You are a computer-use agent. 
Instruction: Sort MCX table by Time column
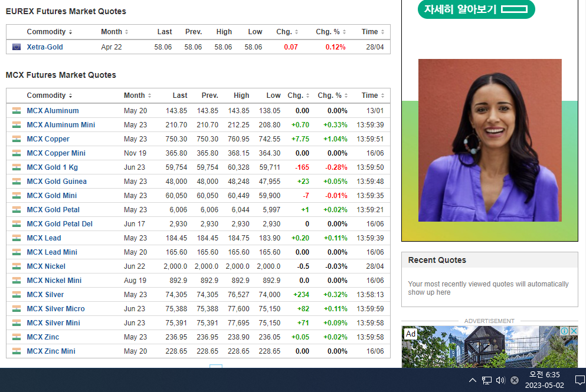tap(372, 95)
